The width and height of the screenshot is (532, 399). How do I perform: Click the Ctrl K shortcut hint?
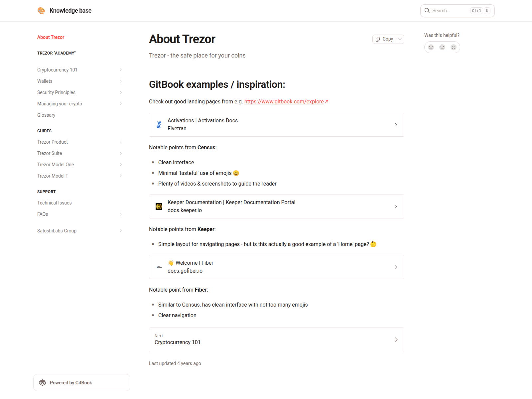pos(480,11)
